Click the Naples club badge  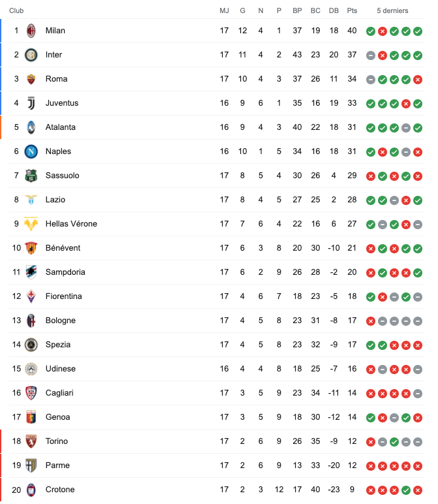click(31, 151)
